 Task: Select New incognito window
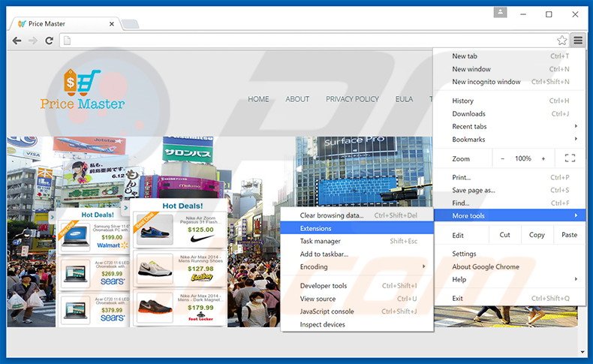click(x=510, y=82)
